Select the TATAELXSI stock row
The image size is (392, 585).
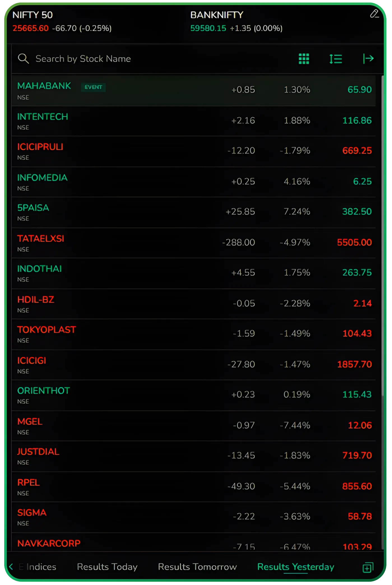pyautogui.click(x=193, y=243)
